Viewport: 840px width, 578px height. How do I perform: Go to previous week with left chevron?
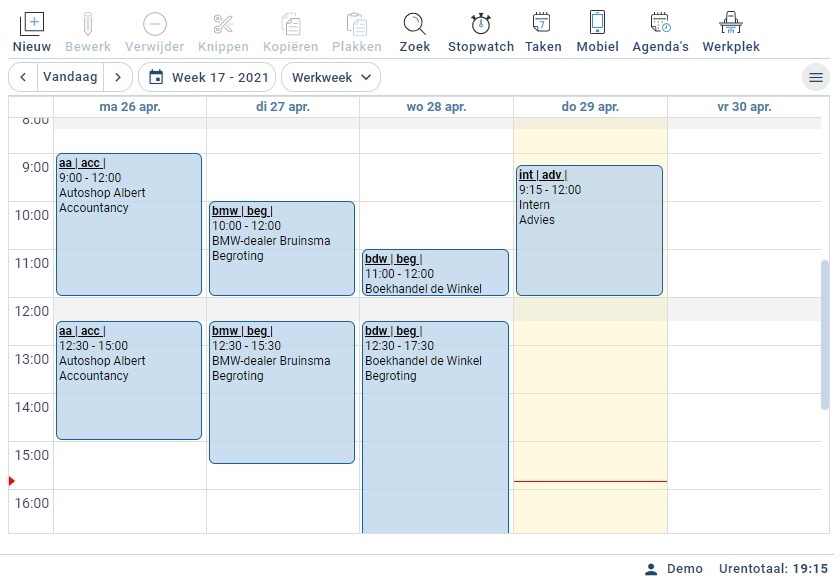point(23,77)
